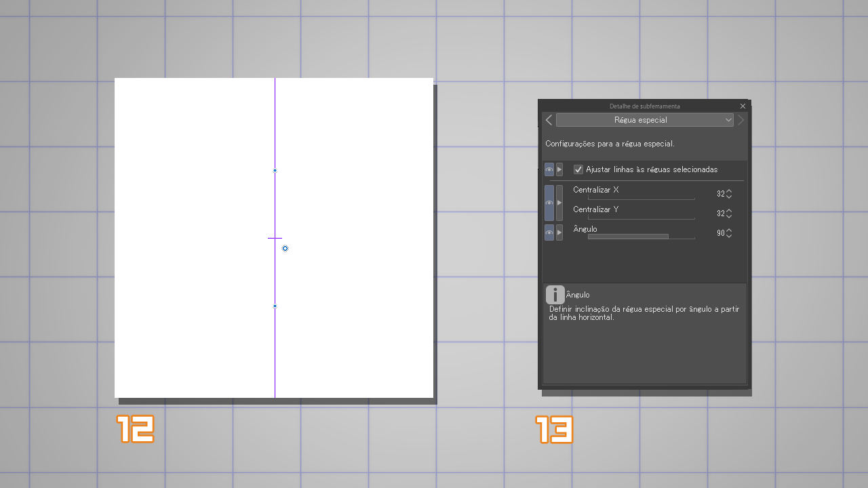Toggle eye icon beside Ângulo setting
Image resolution: width=868 pixels, height=488 pixels.
[x=549, y=232]
